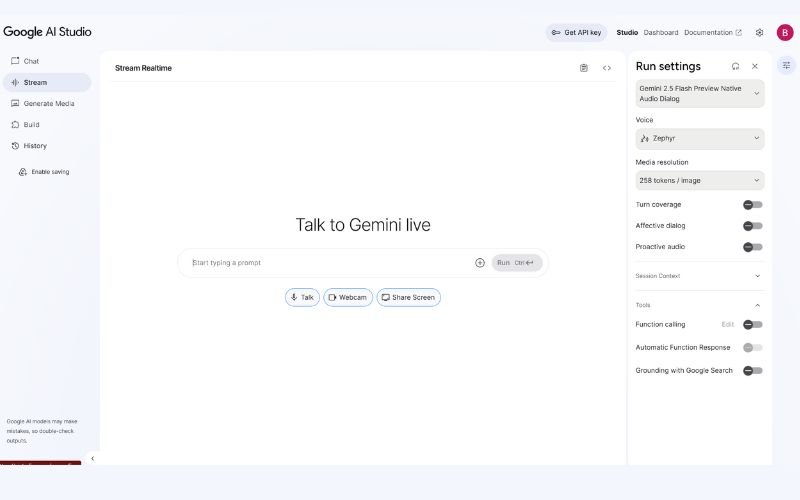800x500 pixels.
Task: Click the Get API key button
Action: coord(576,32)
